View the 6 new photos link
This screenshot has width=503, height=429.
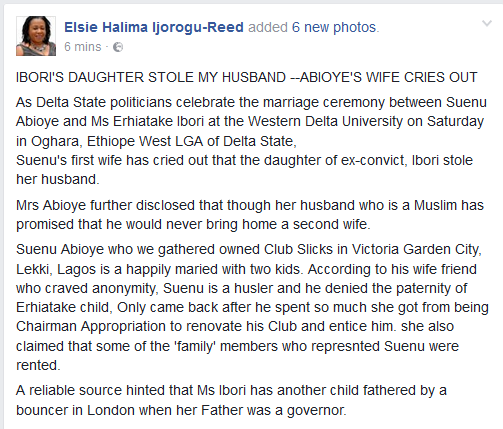[334, 27]
